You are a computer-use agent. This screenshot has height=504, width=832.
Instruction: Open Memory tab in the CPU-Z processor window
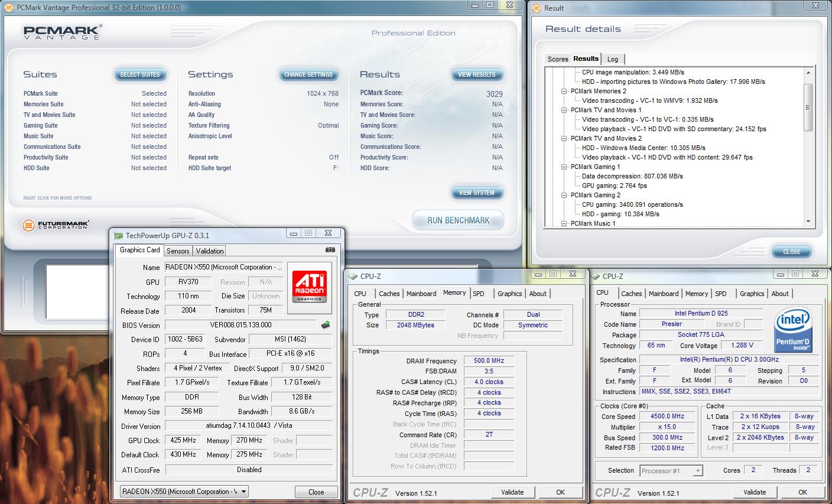tap(697, 294)
